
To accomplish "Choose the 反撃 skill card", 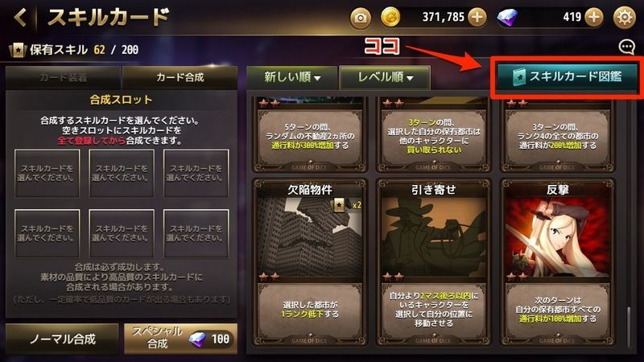I will point(557,262).
